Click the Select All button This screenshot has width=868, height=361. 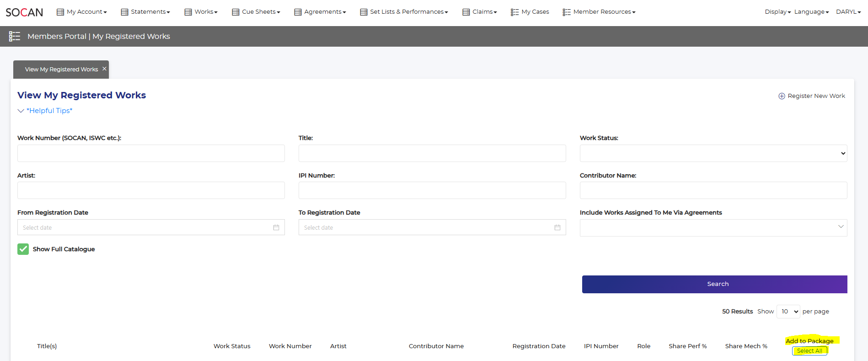(809, 351)
